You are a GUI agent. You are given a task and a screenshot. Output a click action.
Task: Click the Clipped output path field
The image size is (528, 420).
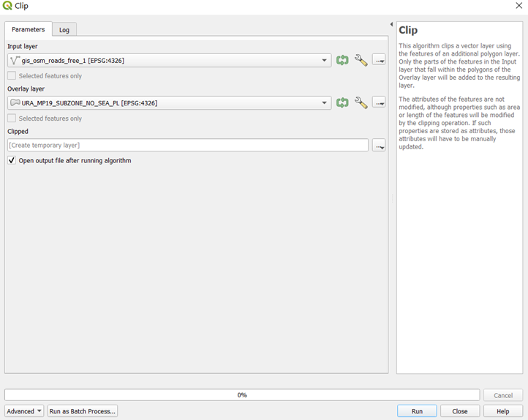pos(188,146)
